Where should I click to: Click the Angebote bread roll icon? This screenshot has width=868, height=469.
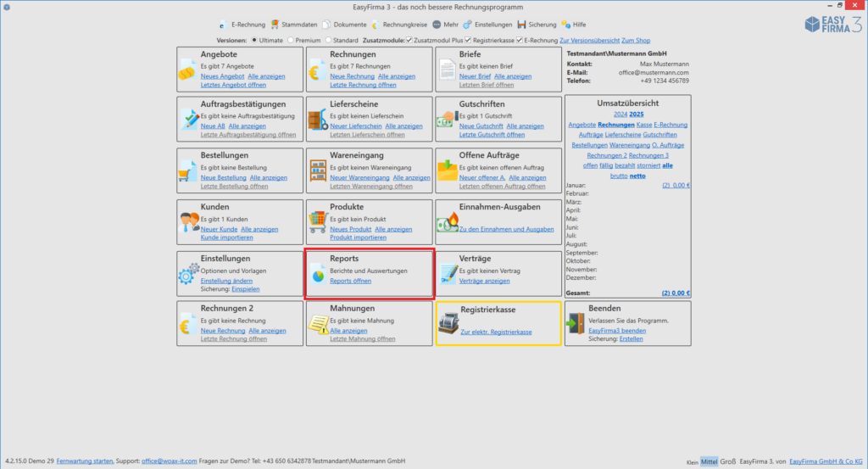[x=187, y=71]
